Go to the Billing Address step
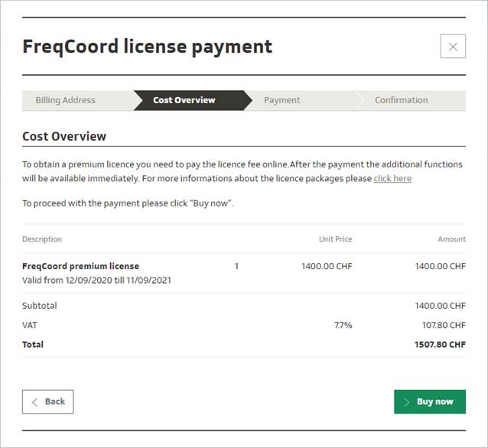The image size is (488, 448). [66, 100]
